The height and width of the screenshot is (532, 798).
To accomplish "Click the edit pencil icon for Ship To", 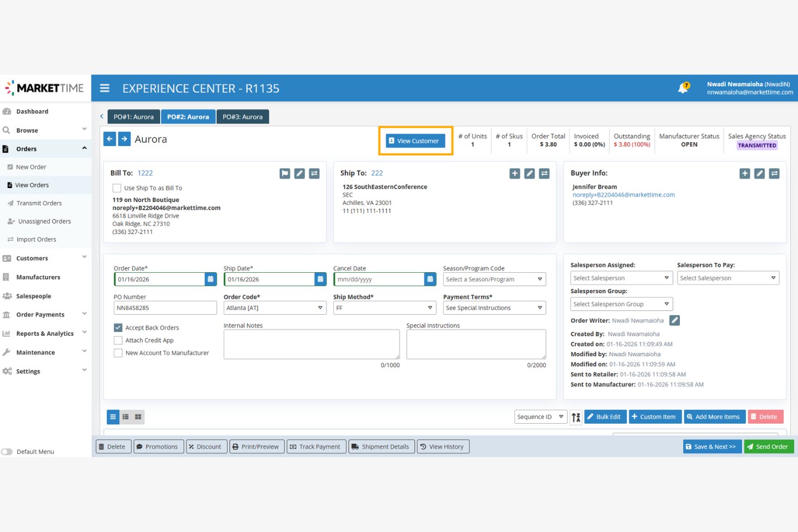I will coord(529,173).
